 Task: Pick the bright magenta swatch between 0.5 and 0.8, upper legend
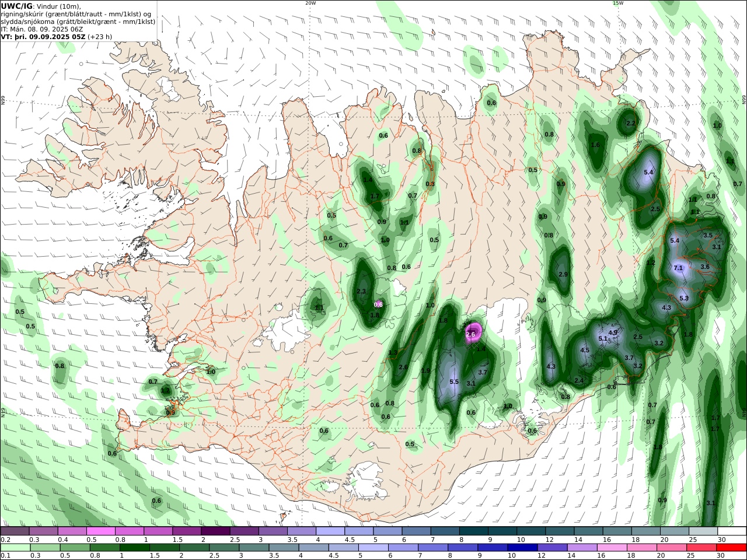click(x=100, y=531)
